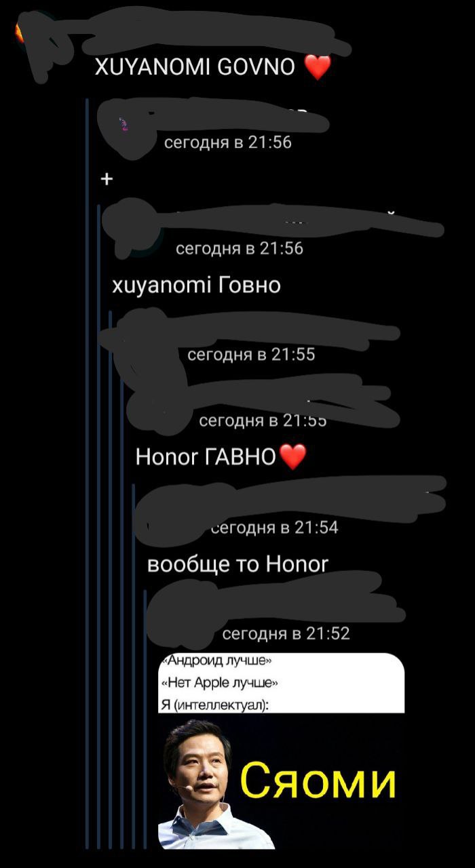Open the Сяоми meme image attachment
The image size is (475, 868).
pos(281,751)
